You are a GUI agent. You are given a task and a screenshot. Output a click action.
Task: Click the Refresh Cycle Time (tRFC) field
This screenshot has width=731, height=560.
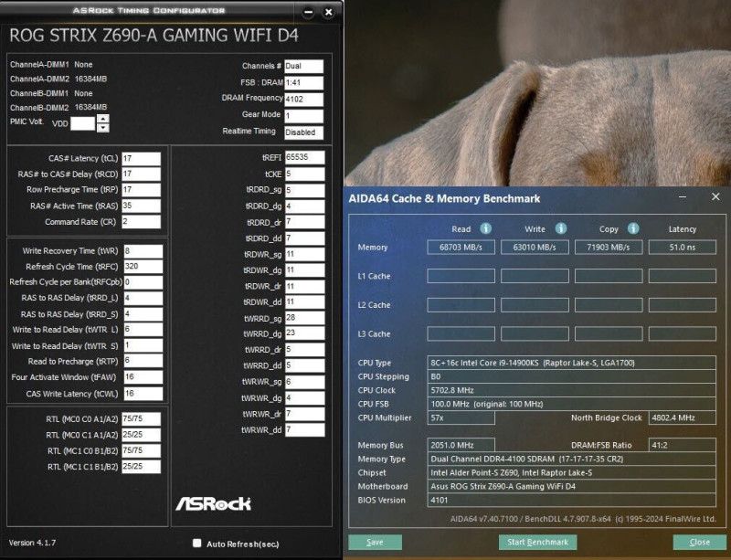(143, 267)
